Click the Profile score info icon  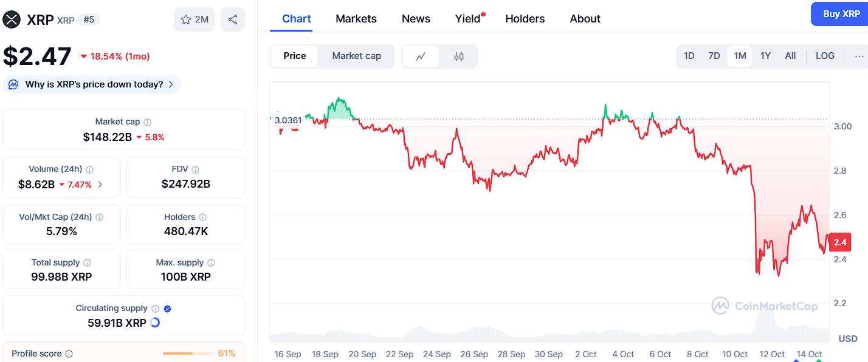[69, 353]
